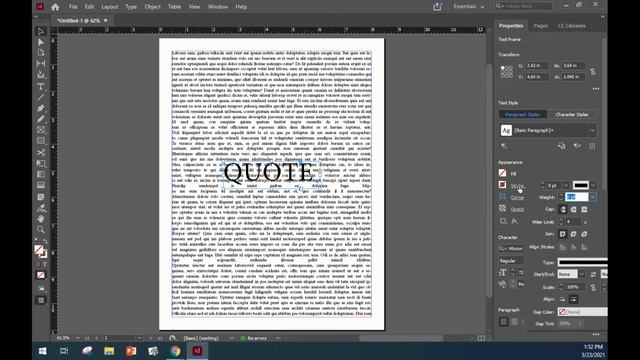Choose the Miter Join option

click(563, 234)
